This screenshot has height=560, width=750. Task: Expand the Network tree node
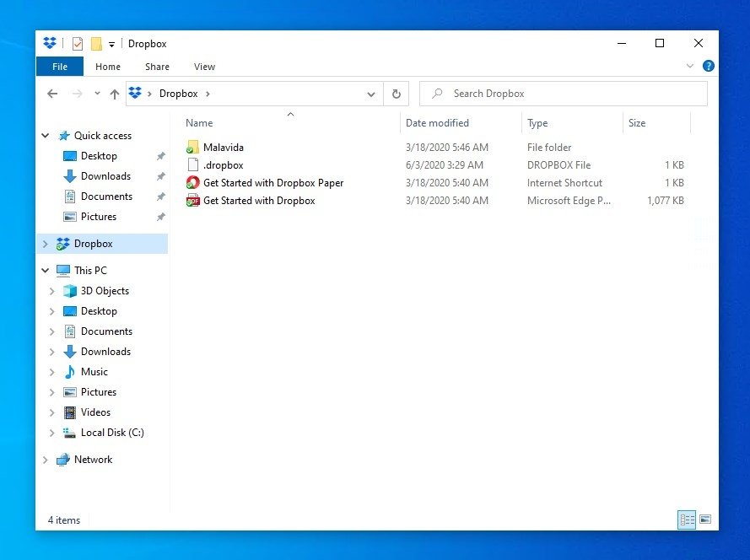click(46, 460)
